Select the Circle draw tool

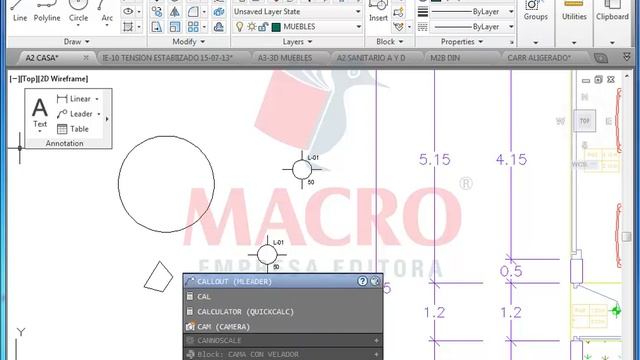(x=78, y=11)
